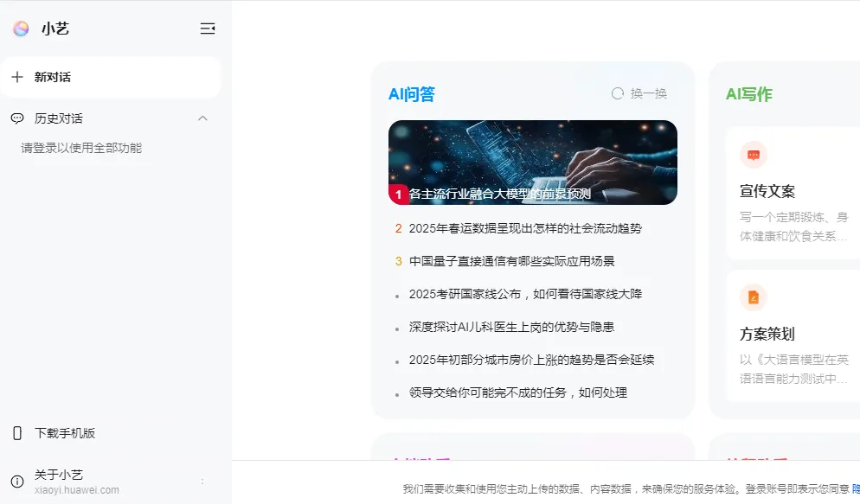Collapse the 历史对话 section with its chevron

click(x=202, y=118)
